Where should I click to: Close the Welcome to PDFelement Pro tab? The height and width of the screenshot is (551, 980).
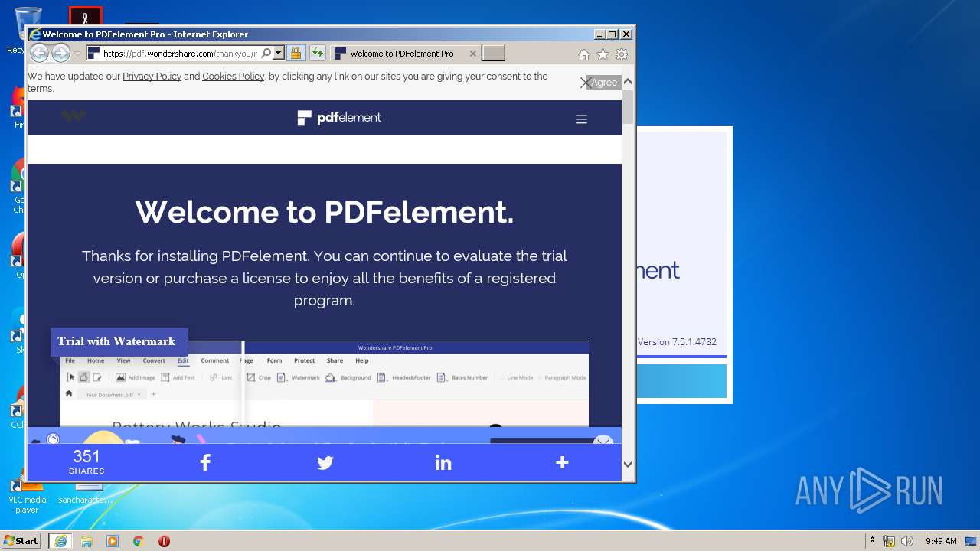tap(472, 54)
